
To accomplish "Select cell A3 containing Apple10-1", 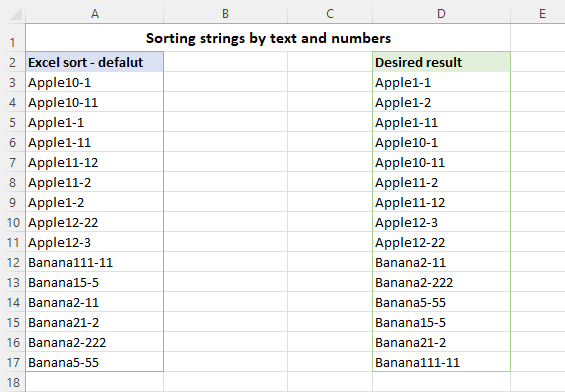I will (94, 82).
